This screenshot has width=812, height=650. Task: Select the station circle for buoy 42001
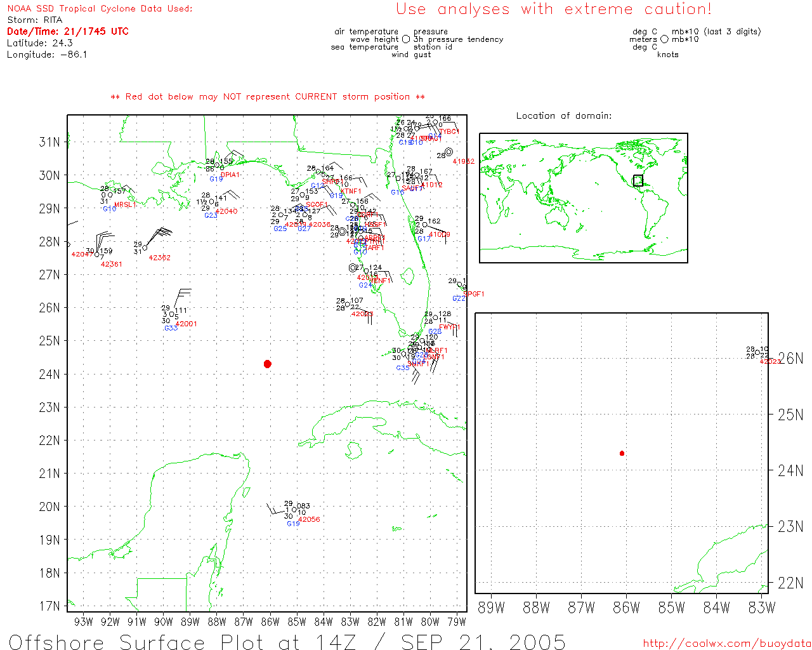tap(171, 315)
